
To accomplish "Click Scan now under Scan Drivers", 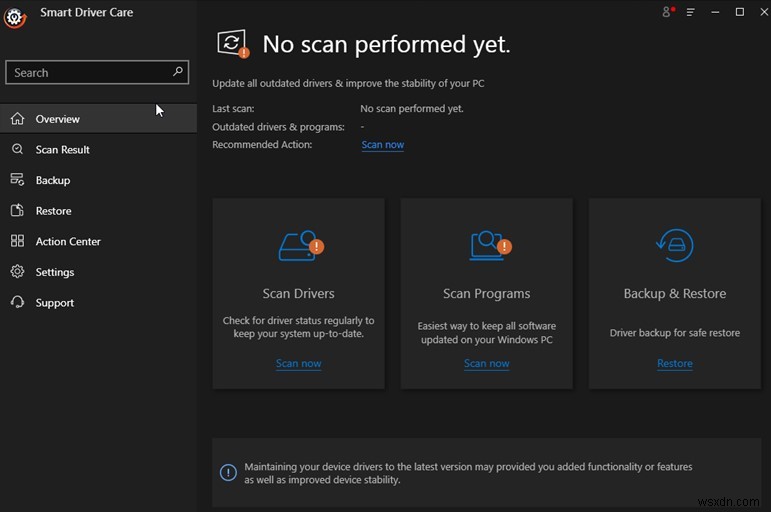I will [x=299, y=364].
